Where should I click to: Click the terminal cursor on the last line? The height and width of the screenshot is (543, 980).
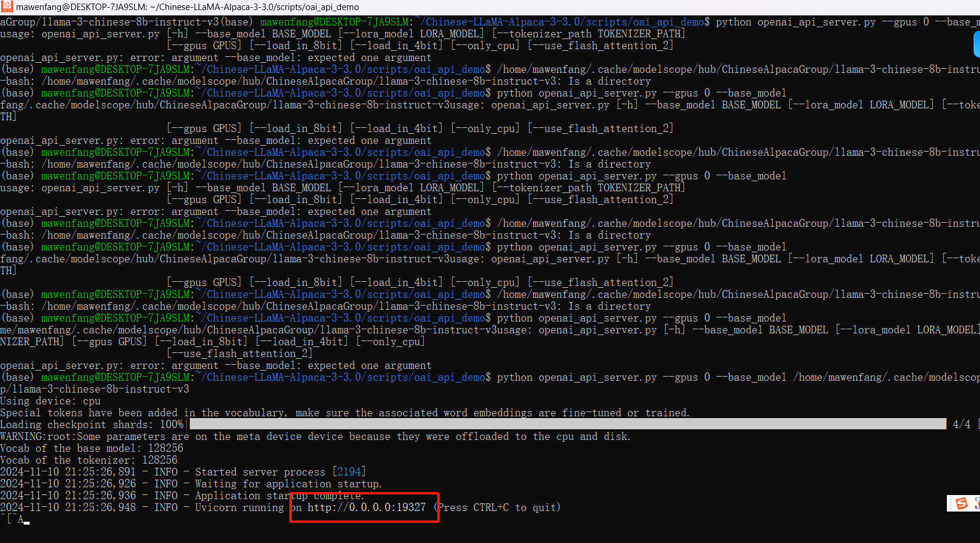[x=27, y=521]
